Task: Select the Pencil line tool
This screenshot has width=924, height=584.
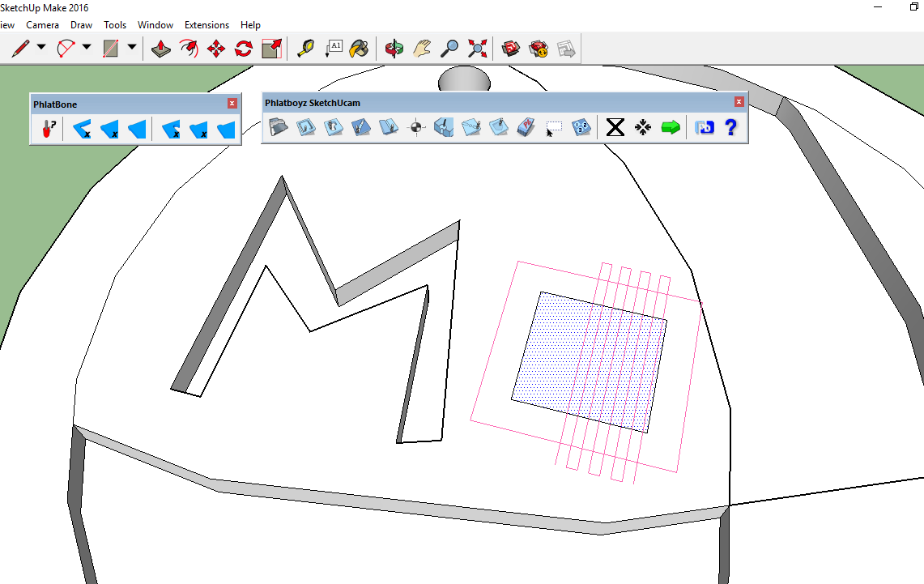Action: [x=20, y=49]
